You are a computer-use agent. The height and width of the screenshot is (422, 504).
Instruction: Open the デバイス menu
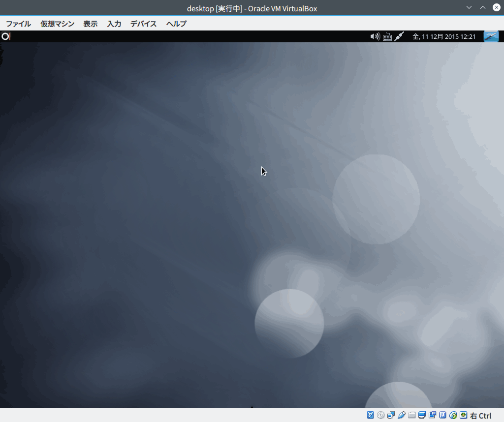pos(143,24)
